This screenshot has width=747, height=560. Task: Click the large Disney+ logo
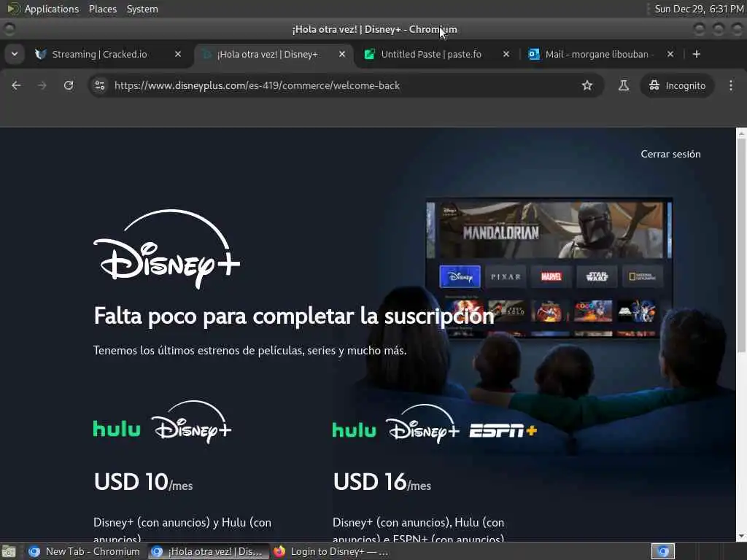click(x=167, y=249)
